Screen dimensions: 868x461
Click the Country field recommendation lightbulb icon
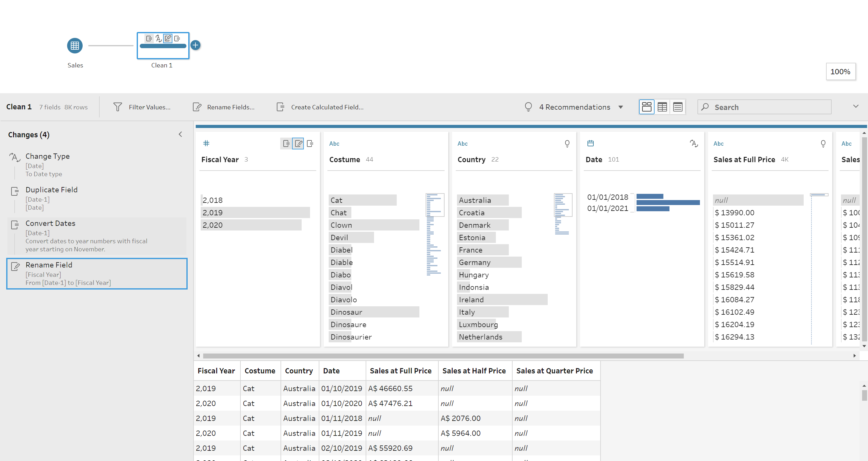567,144
